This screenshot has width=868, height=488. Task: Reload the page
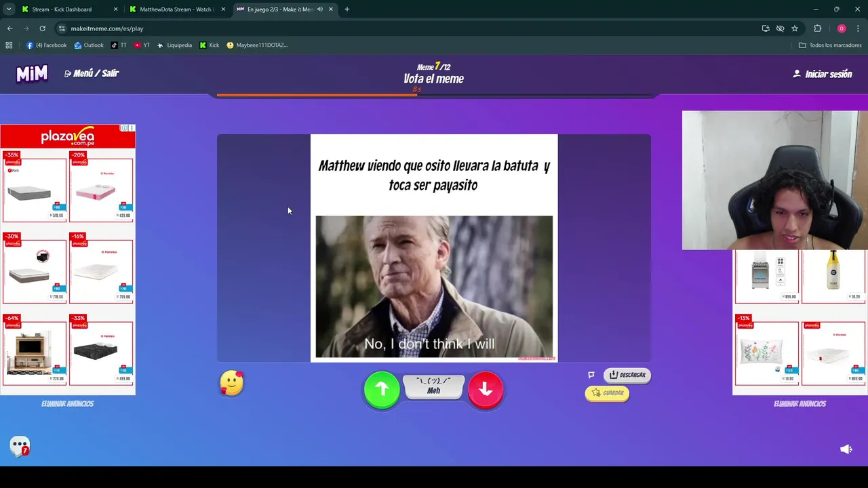tap(42, 28)
